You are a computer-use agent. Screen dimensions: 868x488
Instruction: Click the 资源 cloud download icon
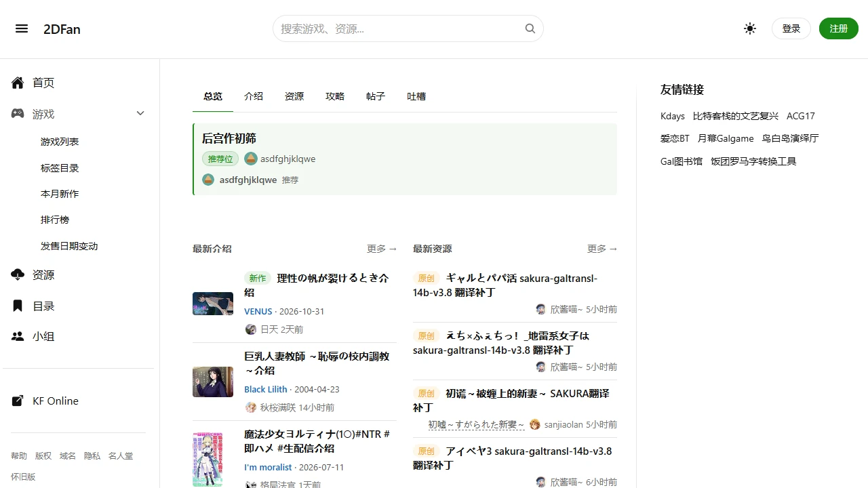tap(18, 274)
